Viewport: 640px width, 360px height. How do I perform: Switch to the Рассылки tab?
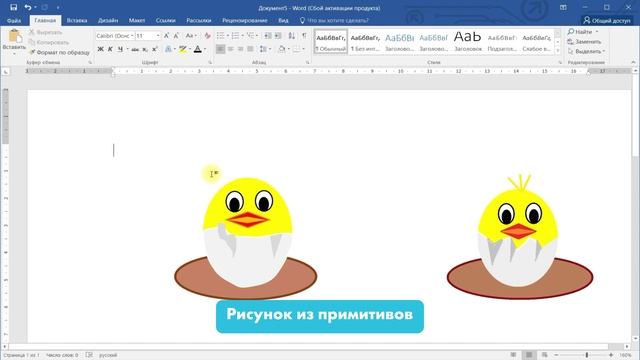199,20
